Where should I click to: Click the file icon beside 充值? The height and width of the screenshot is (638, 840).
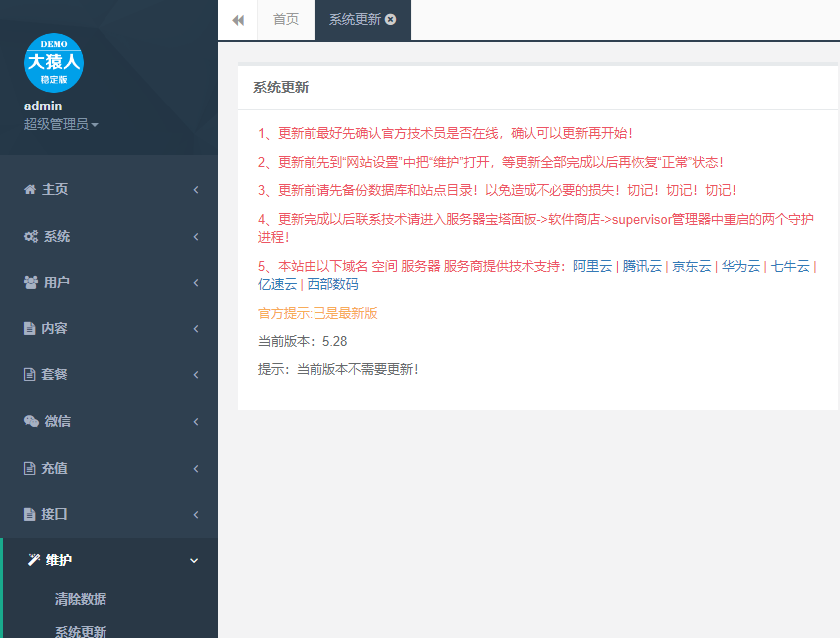30,468
